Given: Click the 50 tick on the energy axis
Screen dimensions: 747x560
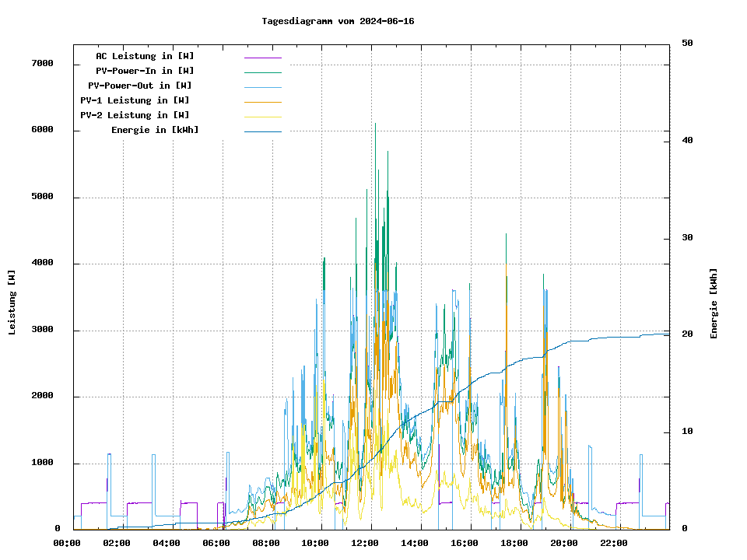Looking at the screenshot, I should coord(687,44).
